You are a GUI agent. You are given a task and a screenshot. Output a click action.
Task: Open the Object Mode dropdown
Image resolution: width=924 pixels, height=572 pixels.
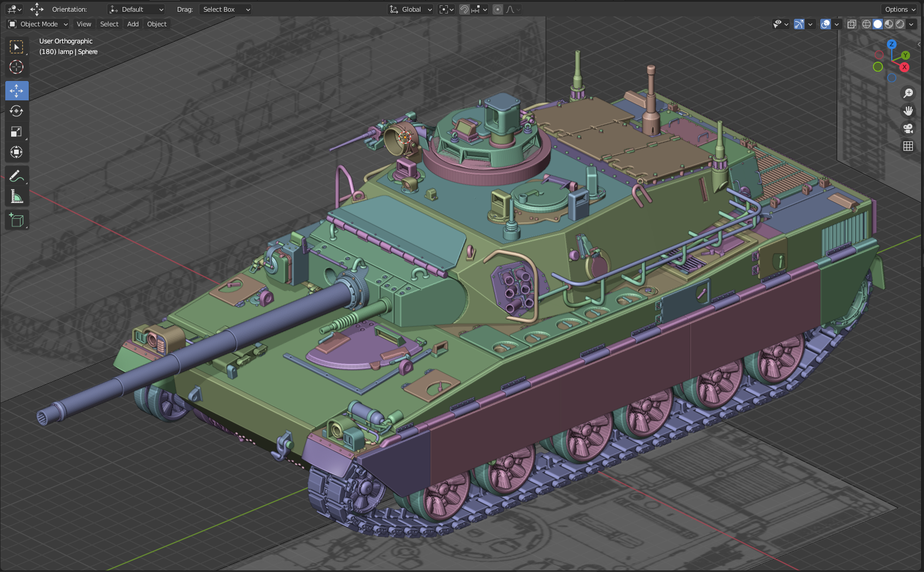[38, 24]
